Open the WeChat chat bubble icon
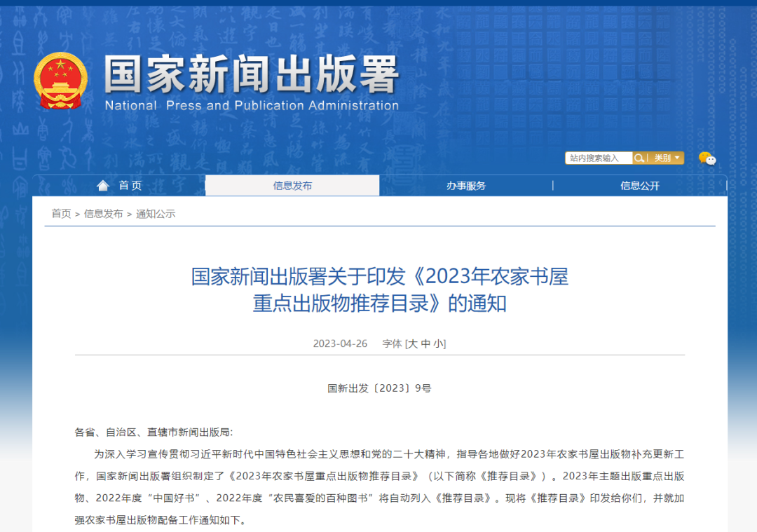 click(707, 158)
